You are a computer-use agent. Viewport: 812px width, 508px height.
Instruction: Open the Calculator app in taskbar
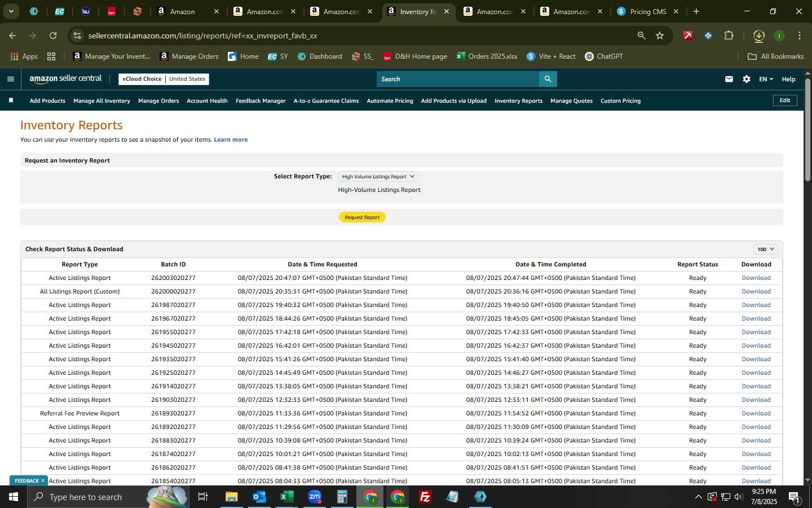(342, 497)
